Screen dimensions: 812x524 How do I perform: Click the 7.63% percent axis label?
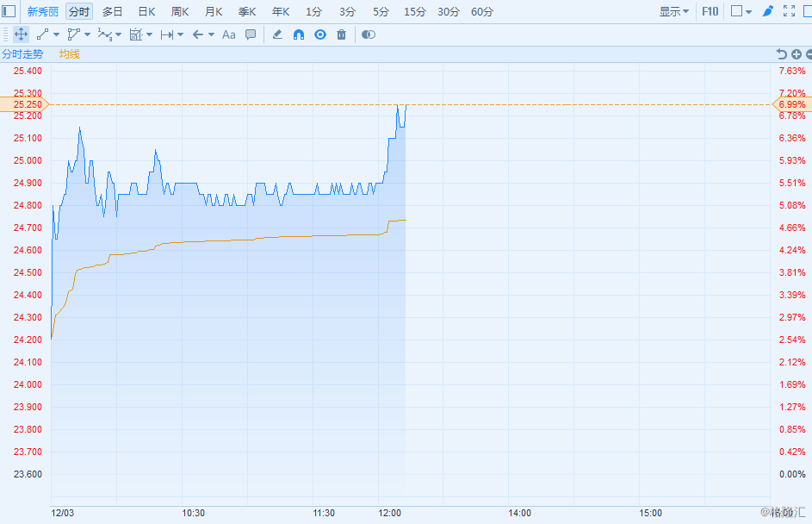792,71
